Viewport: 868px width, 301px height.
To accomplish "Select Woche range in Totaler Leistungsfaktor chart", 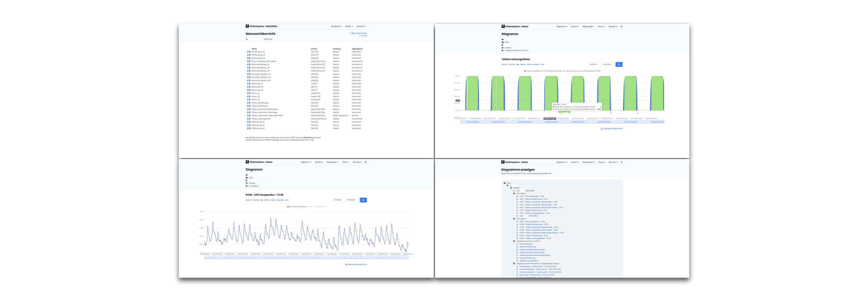I will pos(523,64).
